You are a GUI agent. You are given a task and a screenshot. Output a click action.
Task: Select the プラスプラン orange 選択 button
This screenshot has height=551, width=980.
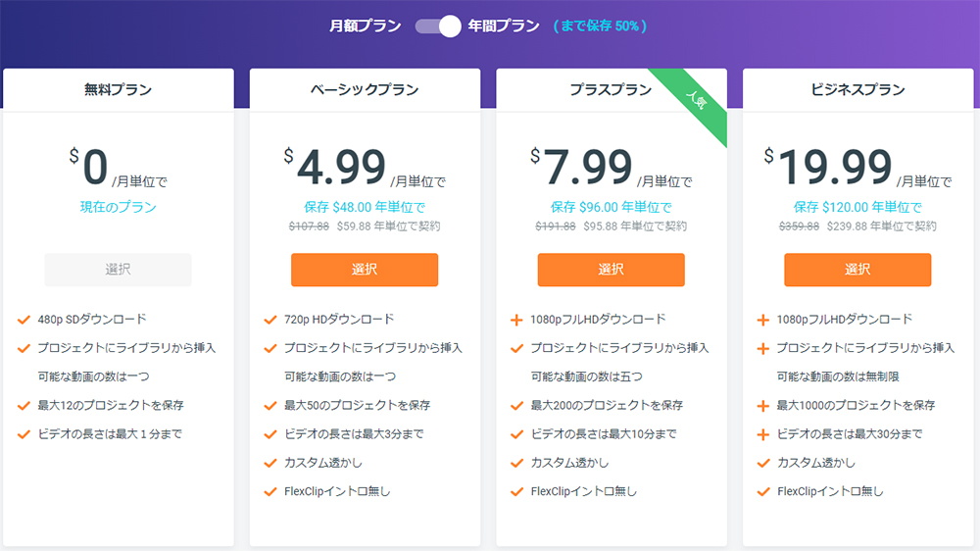[611, 270]
